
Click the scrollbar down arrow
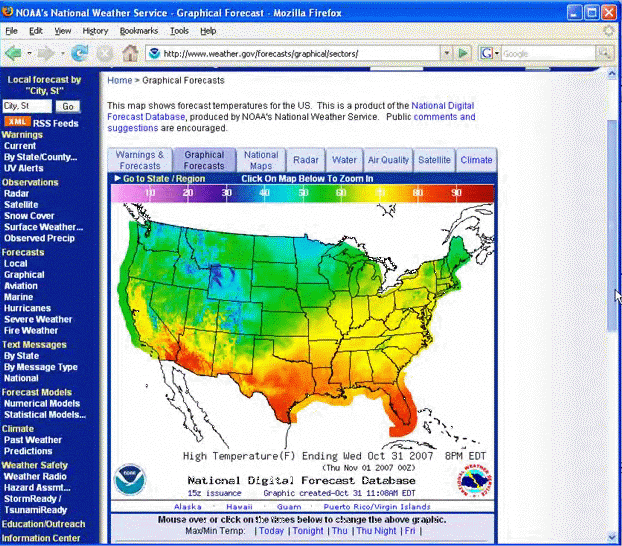(612, 538)
